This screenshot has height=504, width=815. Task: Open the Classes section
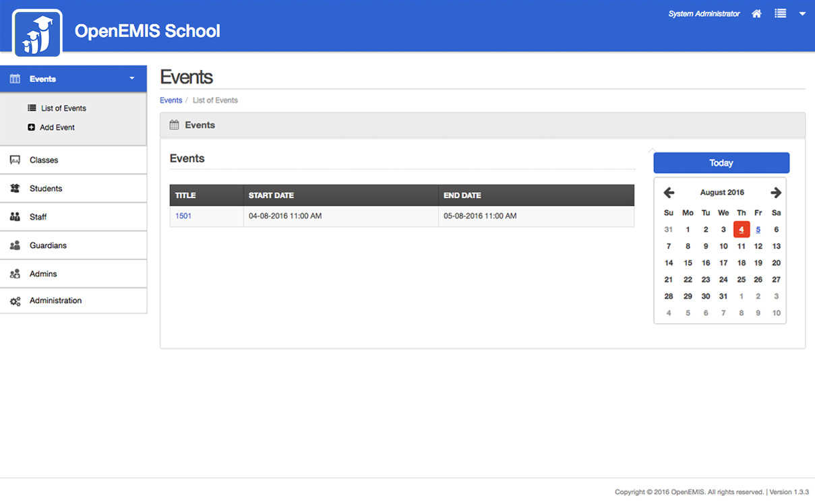(x=44, y=160)
